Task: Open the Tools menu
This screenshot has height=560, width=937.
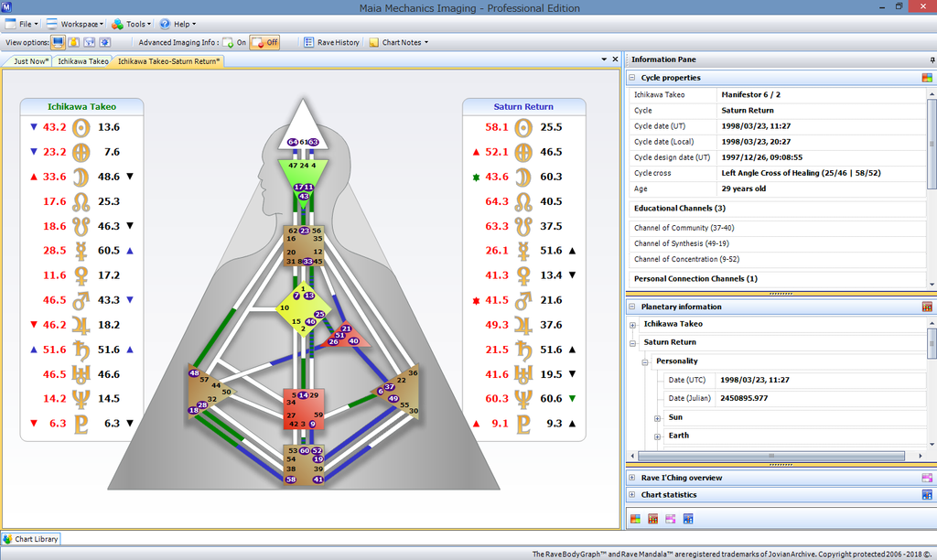Action: [132, 24]
